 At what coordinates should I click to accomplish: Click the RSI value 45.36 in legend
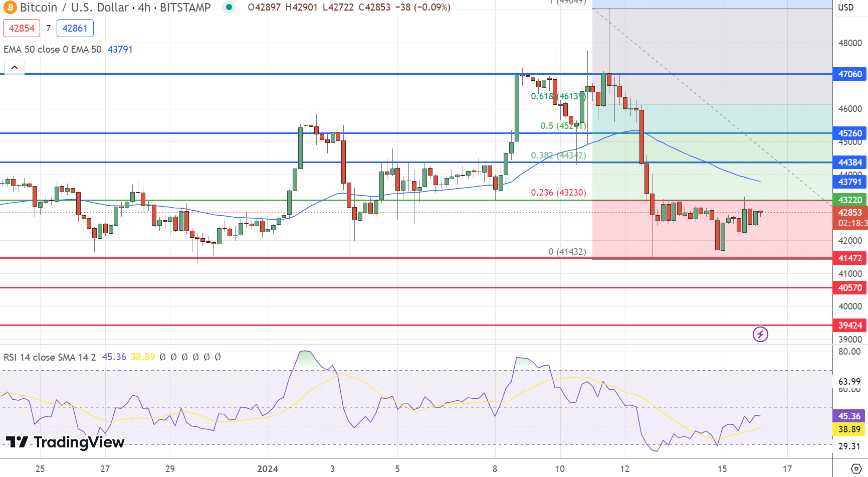pos(114,357)
